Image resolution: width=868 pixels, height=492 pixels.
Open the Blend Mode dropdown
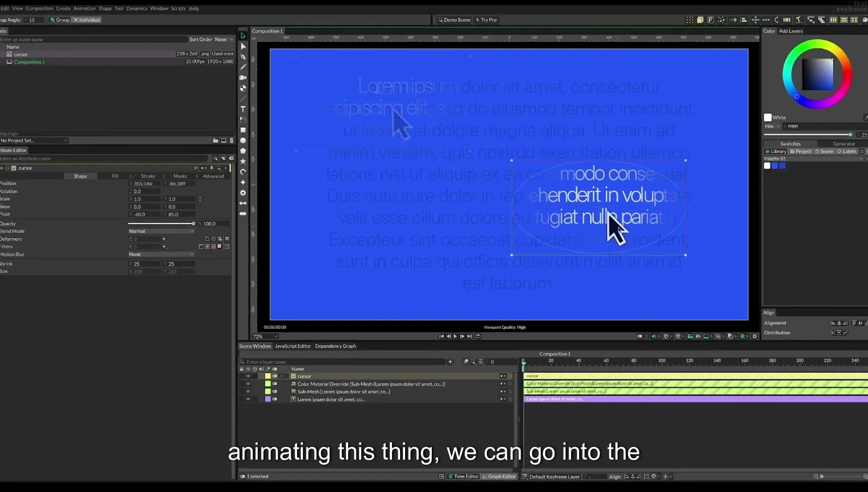coord(161,231)
